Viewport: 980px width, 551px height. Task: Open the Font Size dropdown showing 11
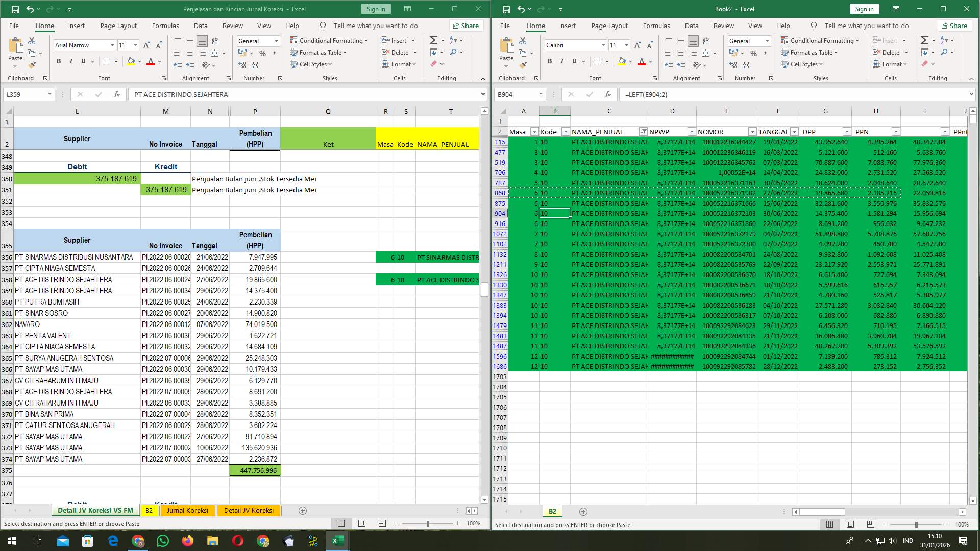point(135,45)
